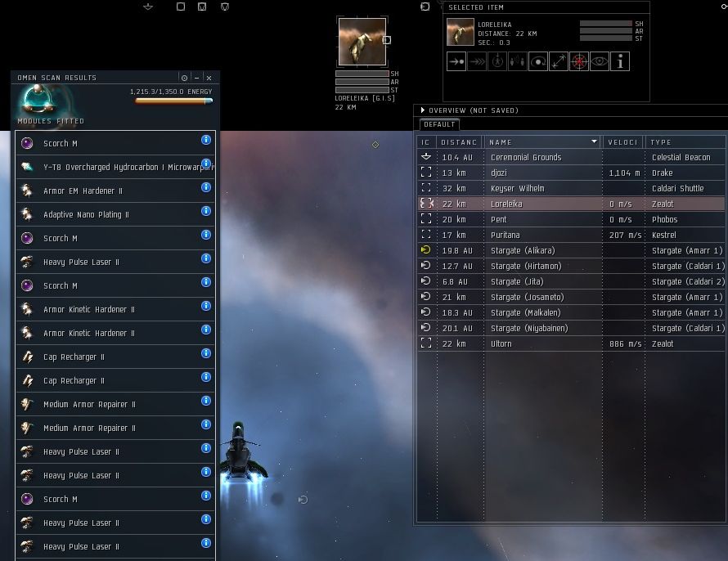Click the Keep at Range arrow icon
The width and height of the screenshot is (728, 561).
(558, 61)
